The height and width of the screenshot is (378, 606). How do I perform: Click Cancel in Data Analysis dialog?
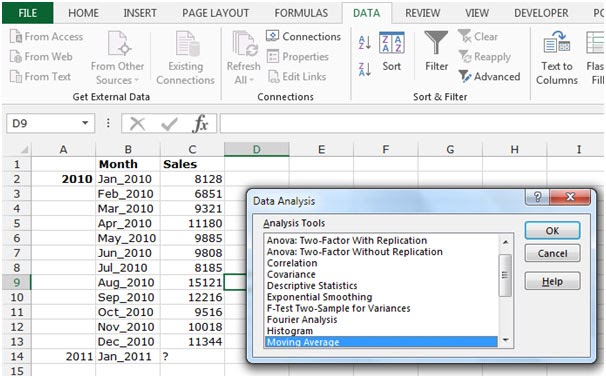(x=552, y=254)
